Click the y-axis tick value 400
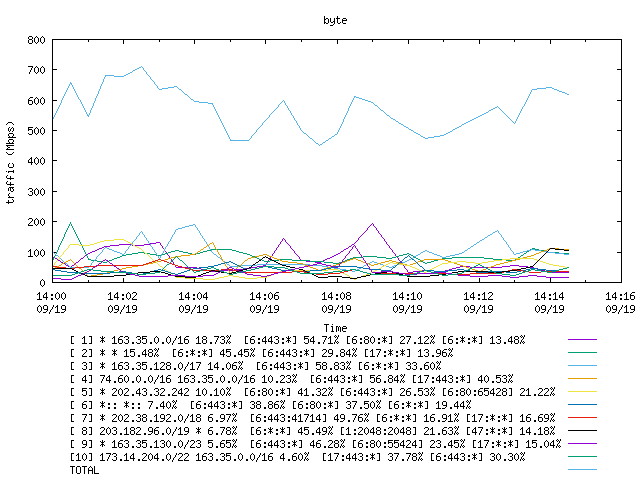This screenshot has height=480, width=640. point(36,161)
